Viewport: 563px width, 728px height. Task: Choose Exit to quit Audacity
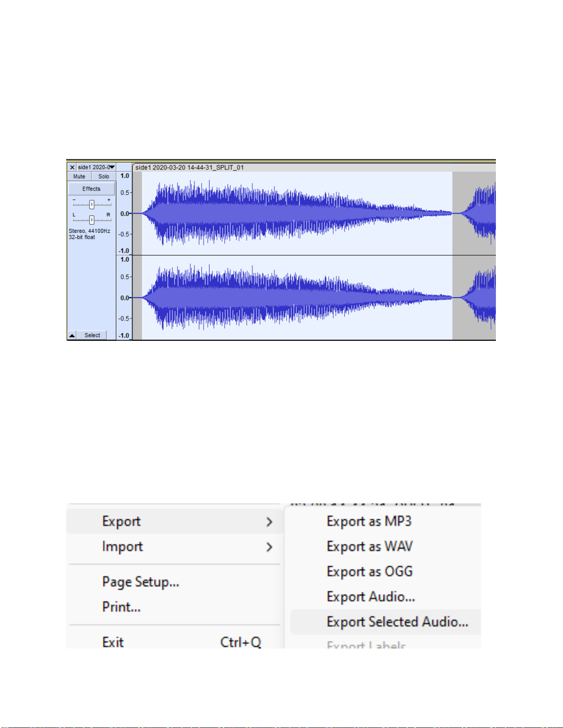[113, 642]
